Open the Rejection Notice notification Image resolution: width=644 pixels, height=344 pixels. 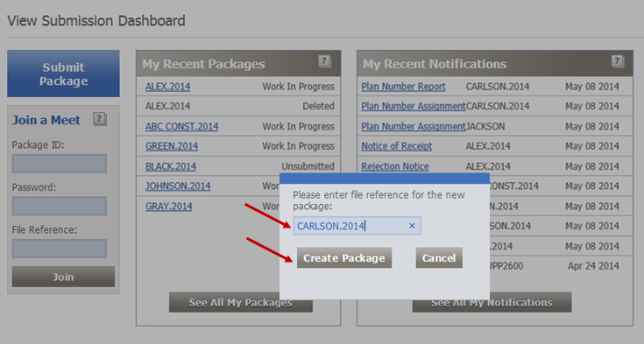(x=395, y=166)
